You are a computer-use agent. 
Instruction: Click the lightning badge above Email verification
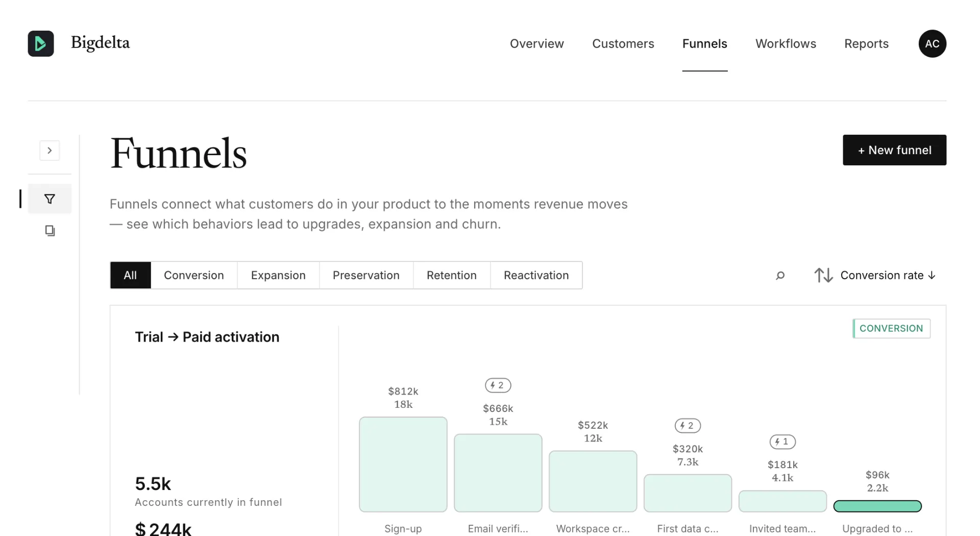498,385
